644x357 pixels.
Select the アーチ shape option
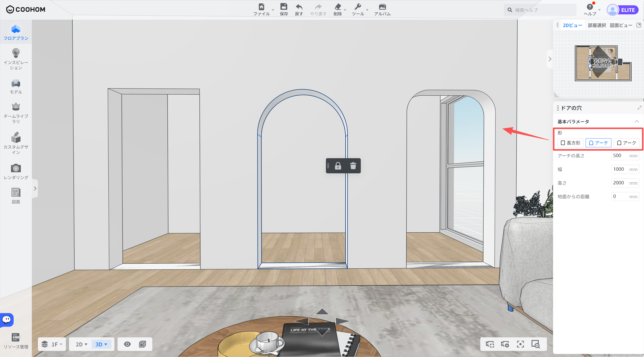pos(598,143)
